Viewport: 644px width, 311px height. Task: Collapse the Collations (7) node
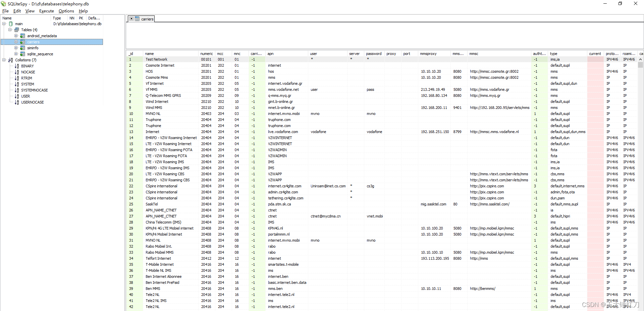click(4, 60)
